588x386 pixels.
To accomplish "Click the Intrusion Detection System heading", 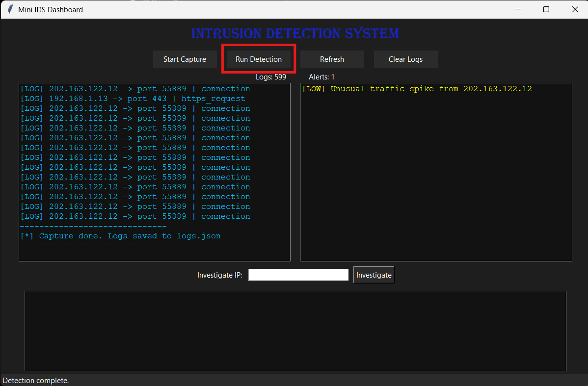I will (x=295, y=33).
